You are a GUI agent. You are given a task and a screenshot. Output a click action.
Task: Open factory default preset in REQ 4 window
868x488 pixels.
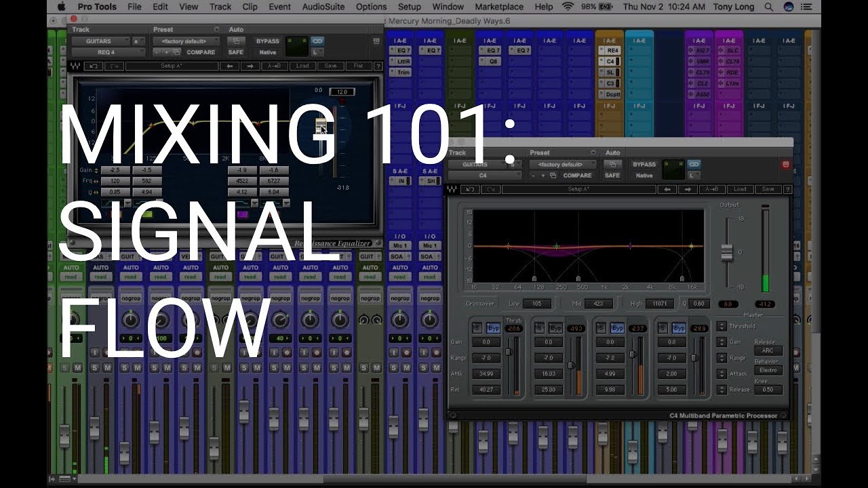point(186,41)
